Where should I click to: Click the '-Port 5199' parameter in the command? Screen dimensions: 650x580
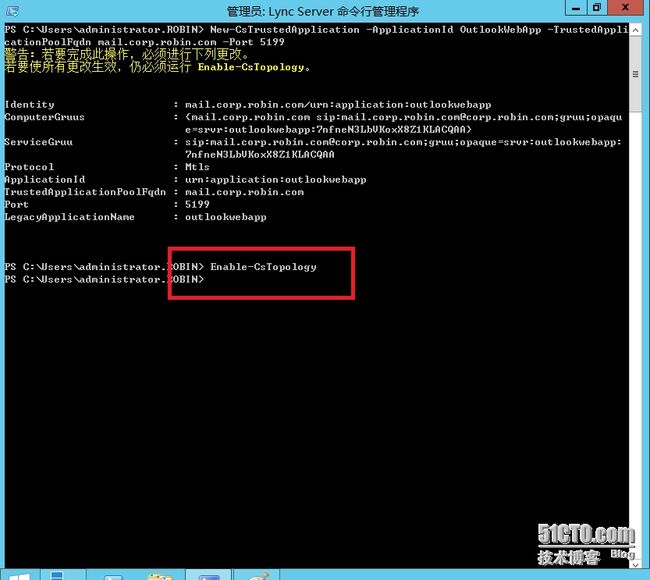tap(254, 42)
